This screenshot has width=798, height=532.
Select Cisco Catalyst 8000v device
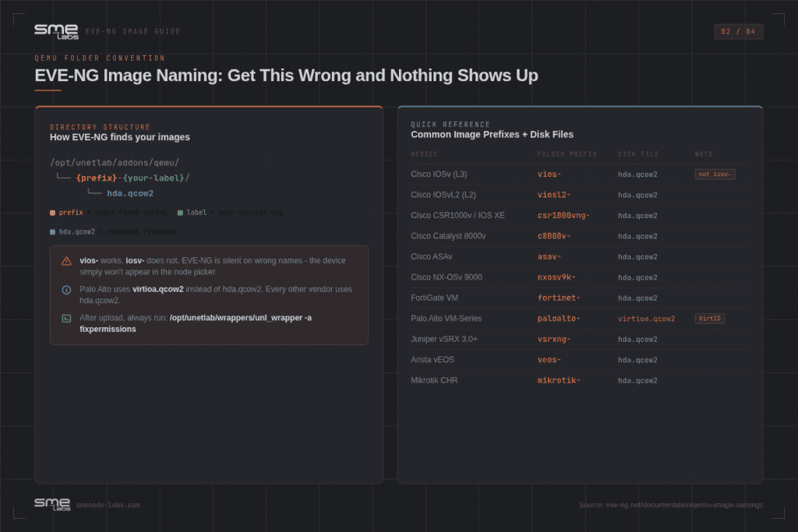[x=448, y=236]
